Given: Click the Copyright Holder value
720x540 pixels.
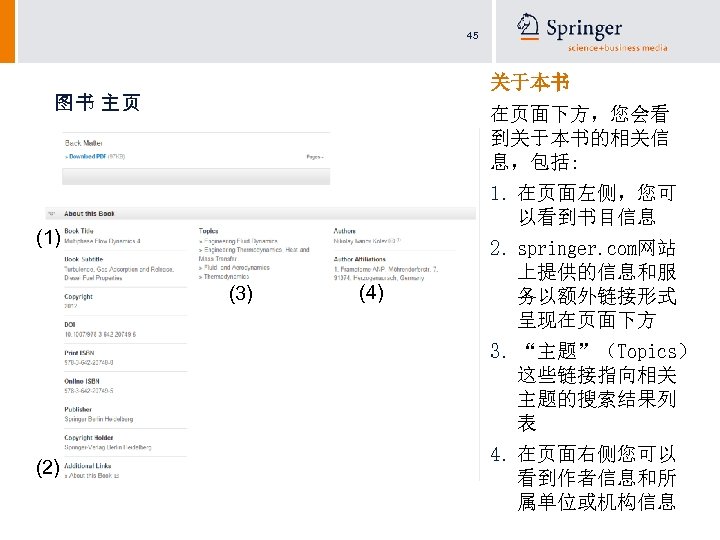Looking at the screenshot, I should coord(107,447).
